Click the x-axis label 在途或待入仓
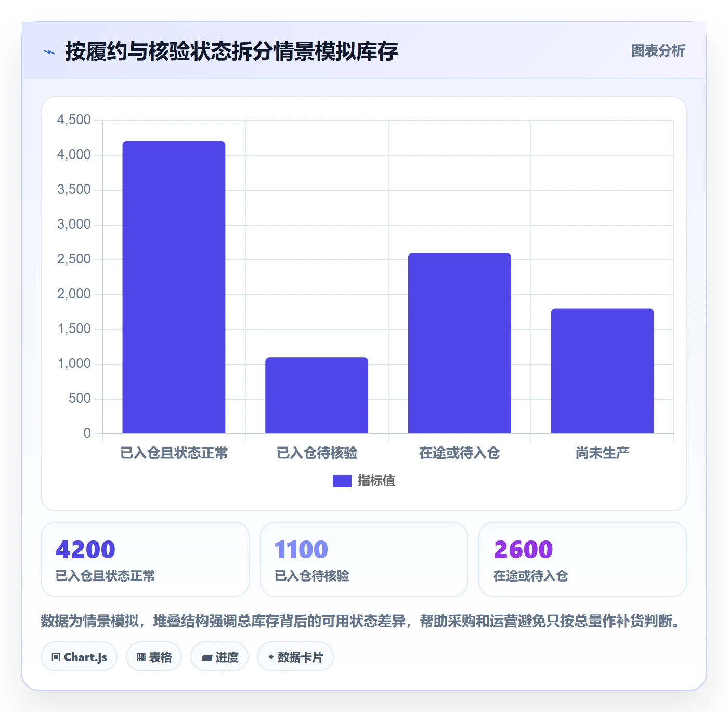The height and width of the screenshot is (712, 728). point(460,453)
